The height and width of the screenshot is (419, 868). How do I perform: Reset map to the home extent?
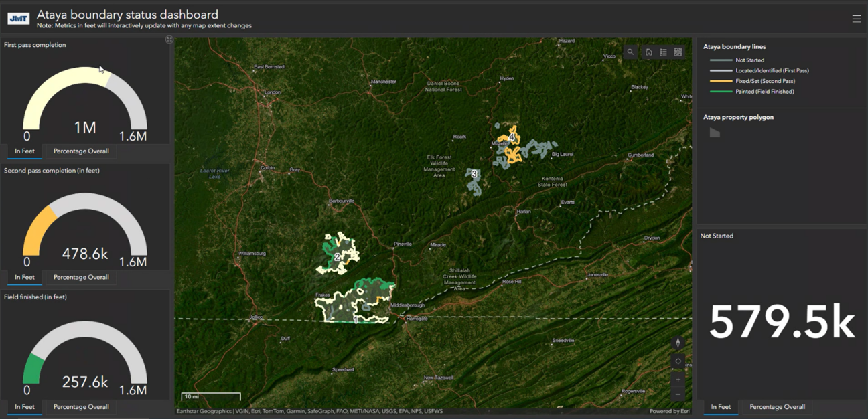(x=648, y=52)
